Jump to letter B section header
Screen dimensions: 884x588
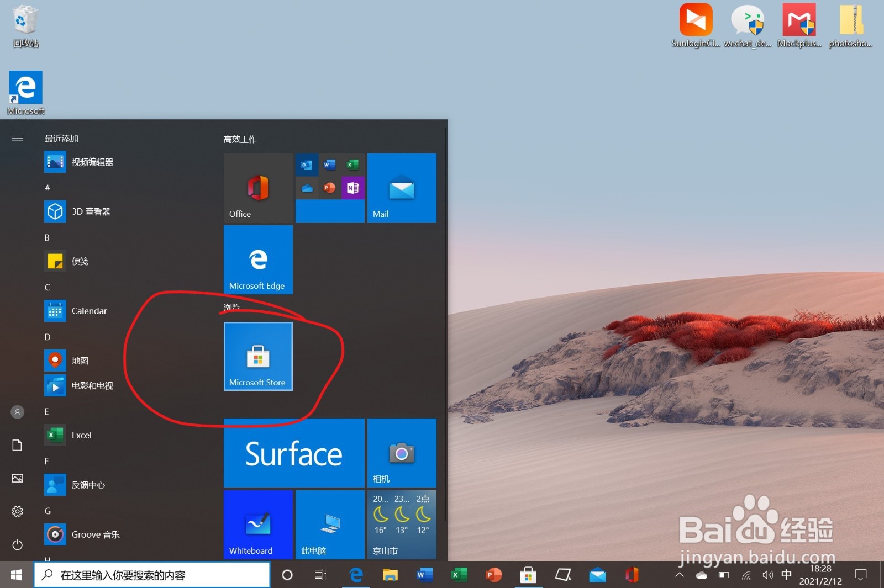47,237
